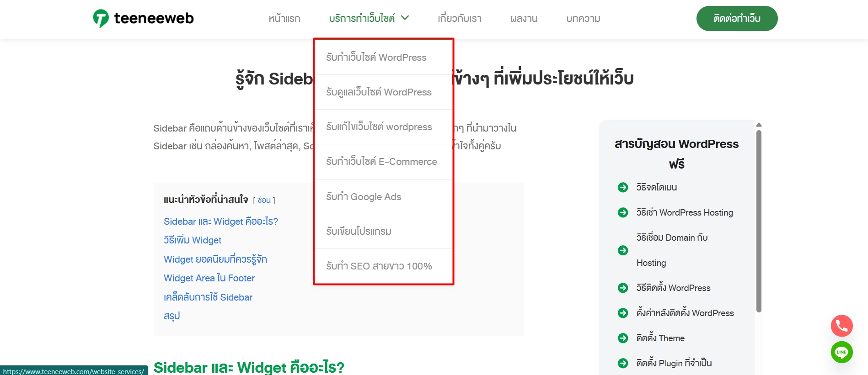Jump to Widget ยอดนิยมที่ควรรู้จัก section

(x=215, y=259)
